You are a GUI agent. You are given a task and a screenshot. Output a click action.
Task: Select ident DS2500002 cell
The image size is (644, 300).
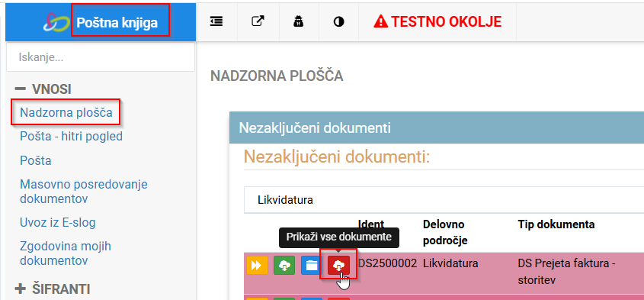[387, 263]
